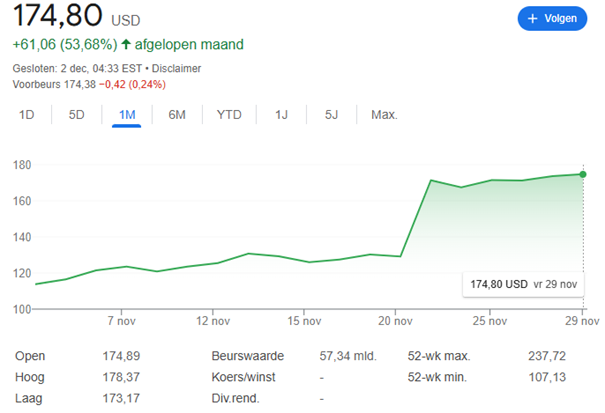605x413 pixels.
Task: Show the YTD range
Action: coord(229,115)
